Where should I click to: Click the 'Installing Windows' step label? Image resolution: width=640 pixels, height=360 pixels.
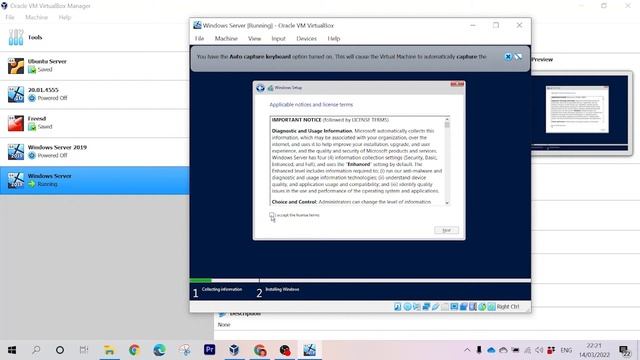click(282, 289)
